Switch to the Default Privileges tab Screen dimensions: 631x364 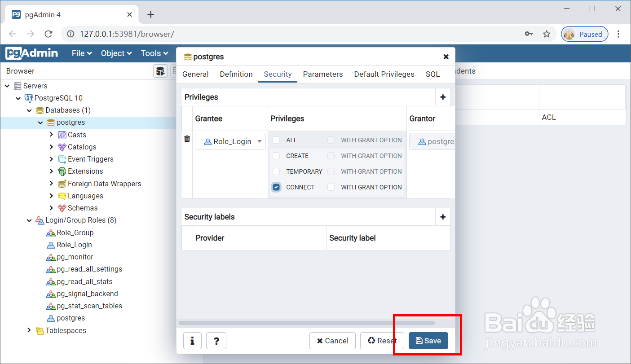pos(384,74)
